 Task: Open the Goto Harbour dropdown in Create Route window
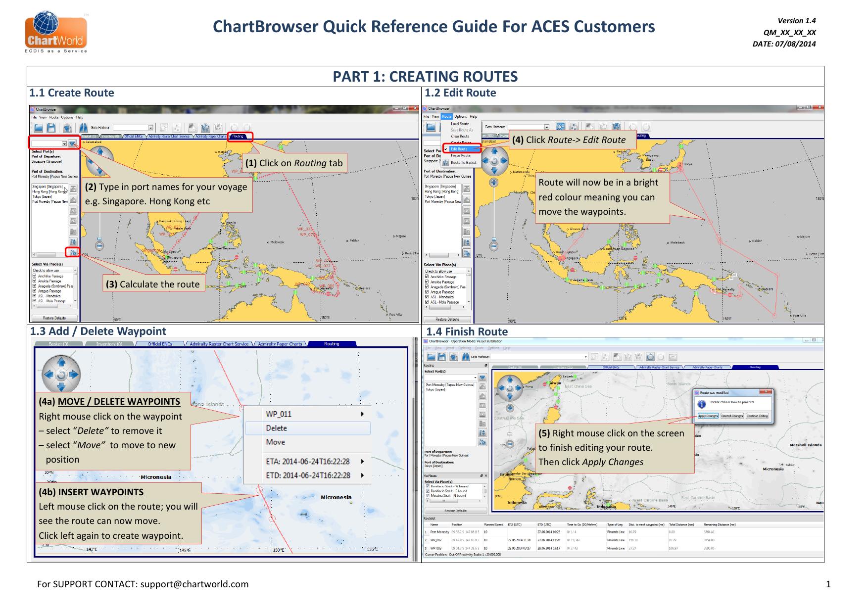(150, 128)
